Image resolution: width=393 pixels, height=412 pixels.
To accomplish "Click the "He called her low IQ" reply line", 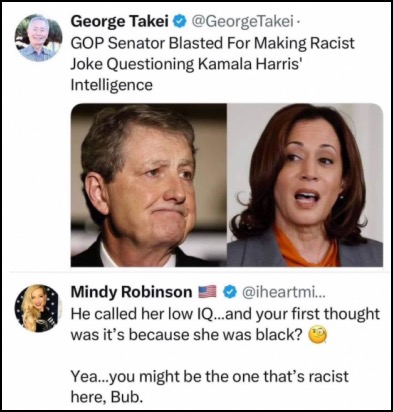I will click(x=225, y=314).
